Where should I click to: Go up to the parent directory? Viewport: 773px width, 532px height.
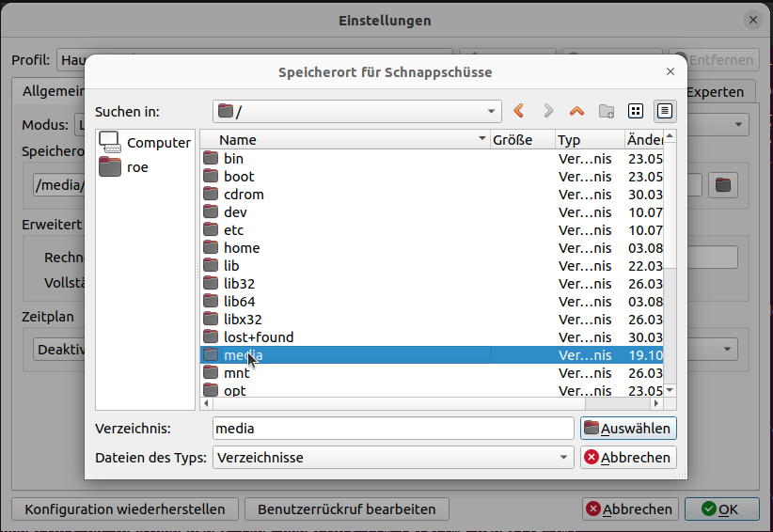(576, 111)
